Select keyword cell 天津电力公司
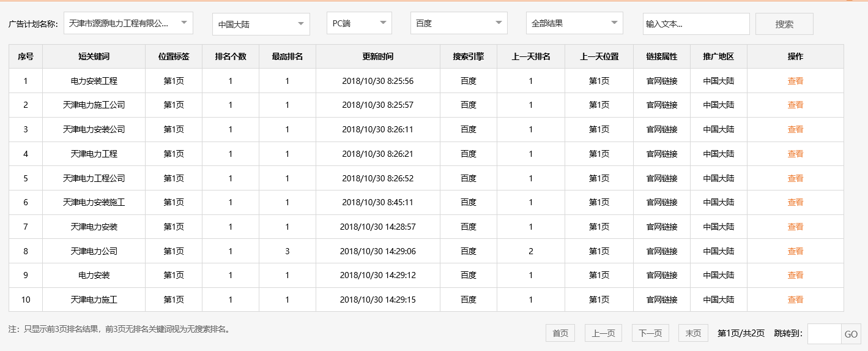Image resolution: width=868 pixels, height=351 pixels. point(94,251)
